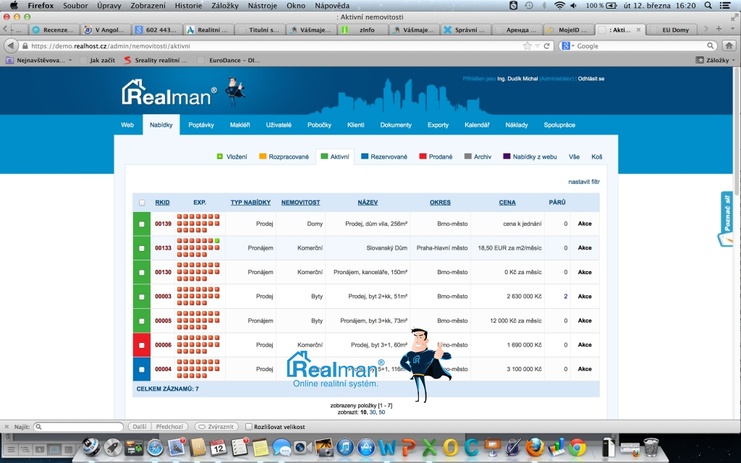
Task: Open Firefox from the Dock
Action: (x=535, y=447)
